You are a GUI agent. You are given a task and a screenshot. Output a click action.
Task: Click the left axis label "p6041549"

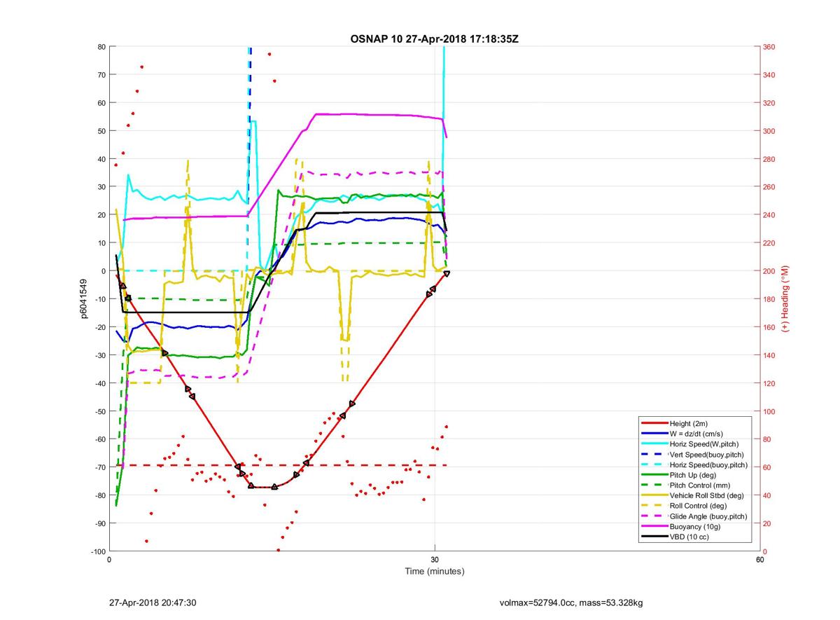pyautogui.click(x=83, y=299)
